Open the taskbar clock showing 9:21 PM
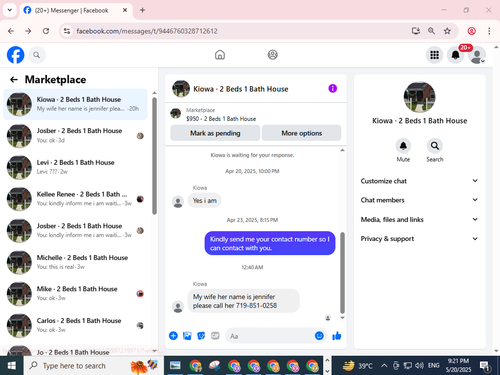500x375 pixels. point(458,366)
